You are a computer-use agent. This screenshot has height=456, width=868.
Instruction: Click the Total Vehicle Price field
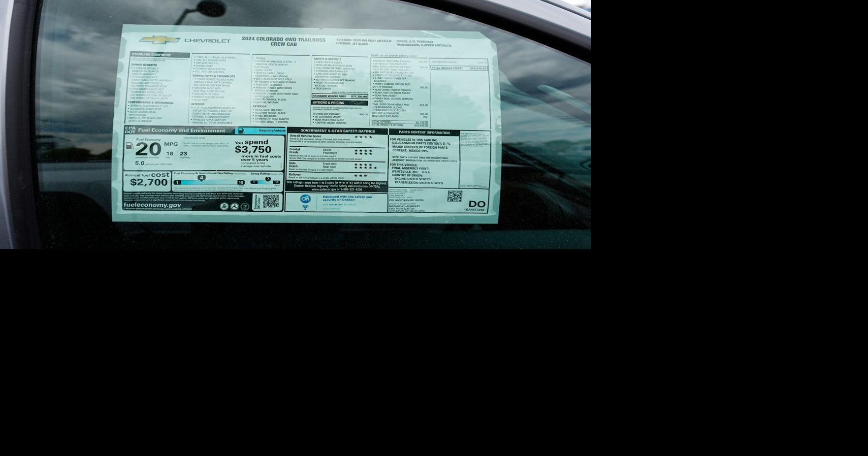click(459, 68)
